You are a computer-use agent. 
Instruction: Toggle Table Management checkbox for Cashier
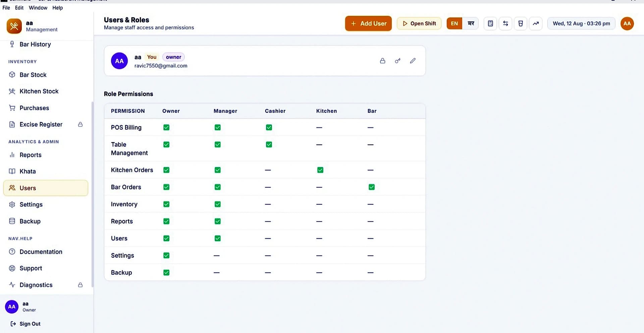[x=269, y=145]
